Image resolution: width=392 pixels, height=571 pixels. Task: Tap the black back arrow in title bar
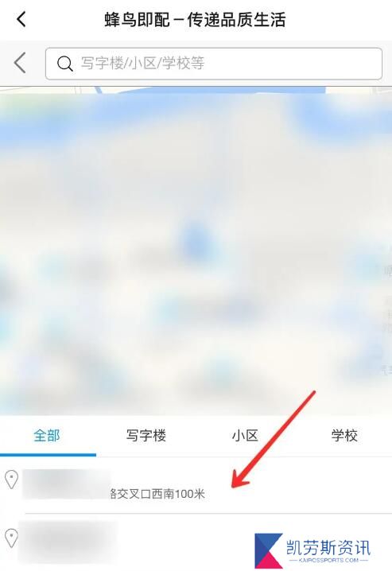21,19
